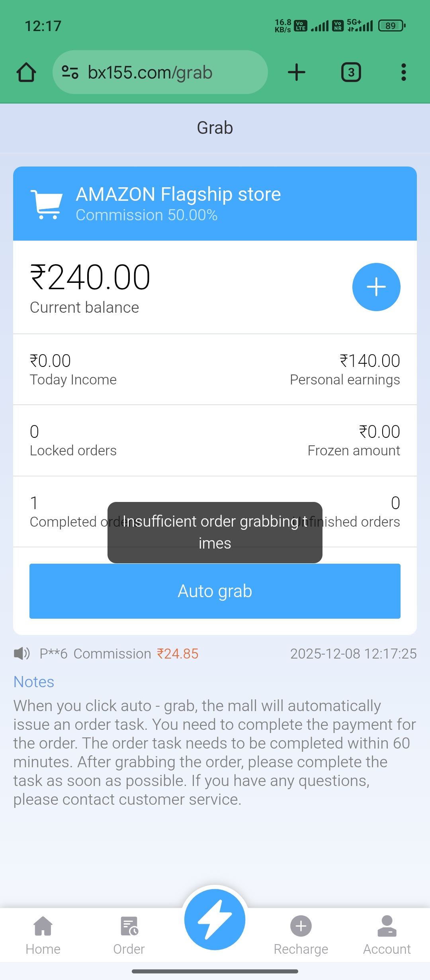Open browser three-dot overflow menu
The image size is (430, 980).
point(403,73)
